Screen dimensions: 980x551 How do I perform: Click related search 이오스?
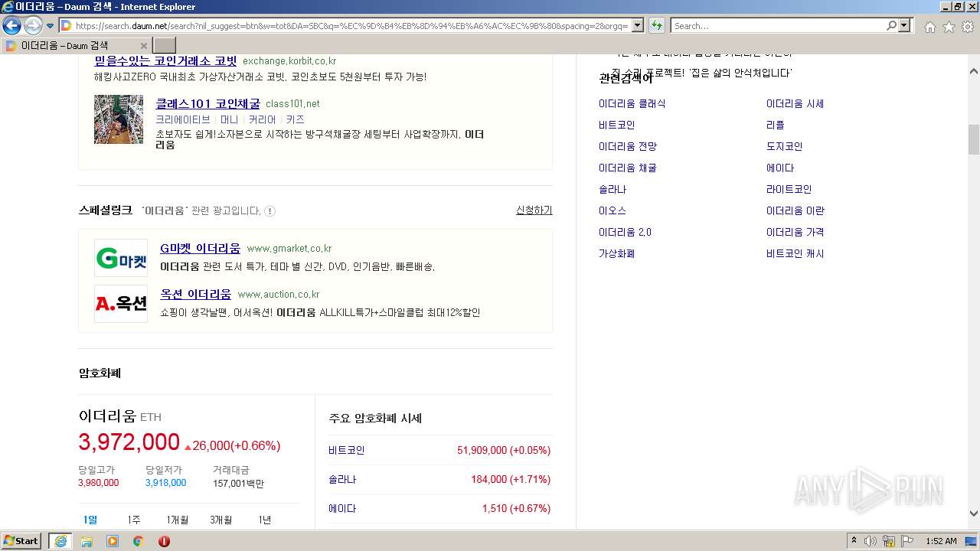[612, 210]
